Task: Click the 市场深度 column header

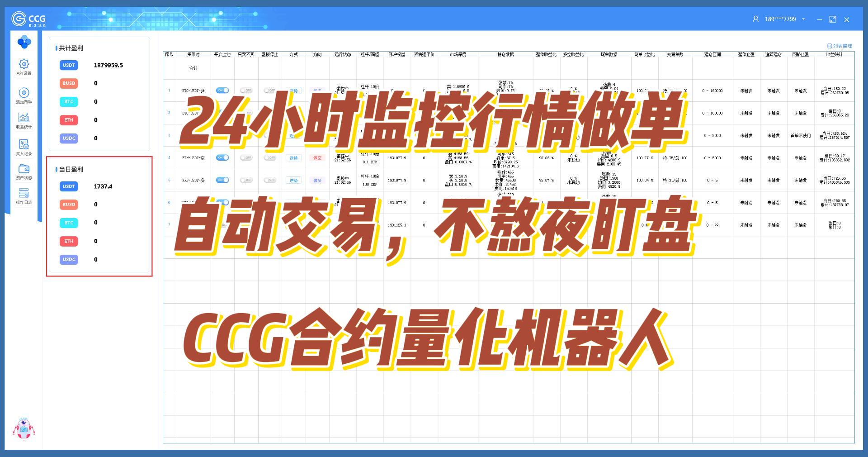Action: (458, 54)
